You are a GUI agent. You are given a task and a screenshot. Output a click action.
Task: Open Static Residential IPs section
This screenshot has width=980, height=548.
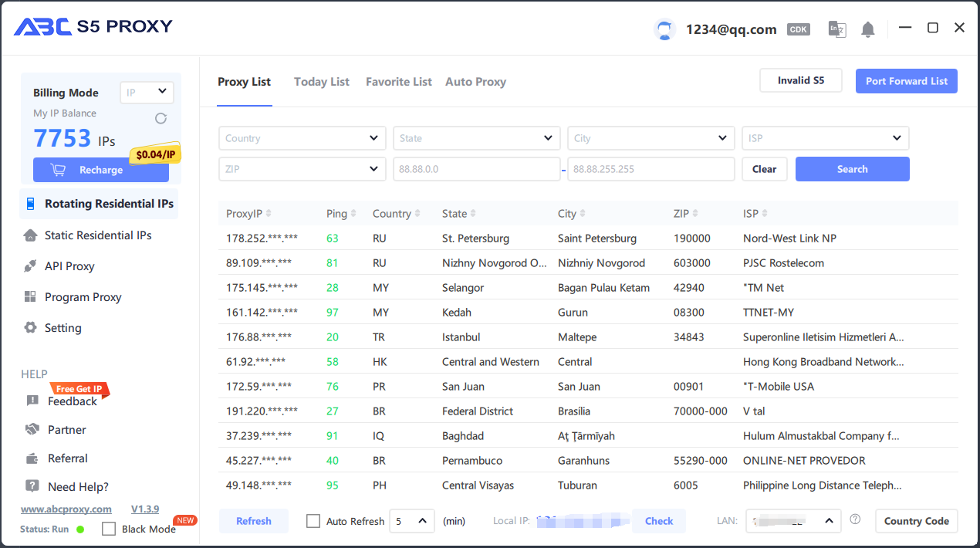point(97,235)
